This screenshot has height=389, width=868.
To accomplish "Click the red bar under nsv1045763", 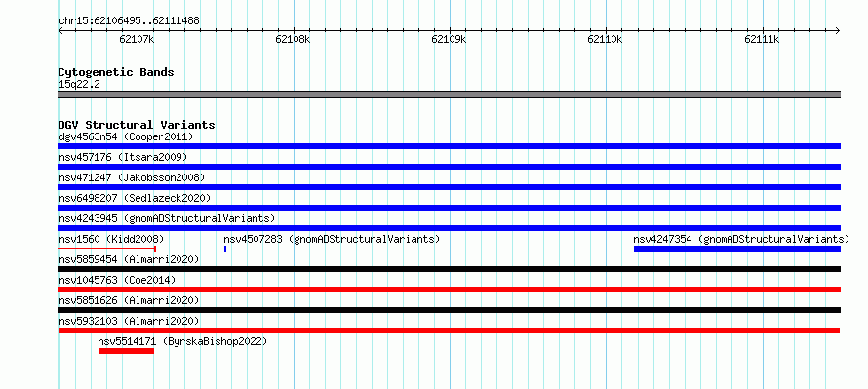I will 449,290.
